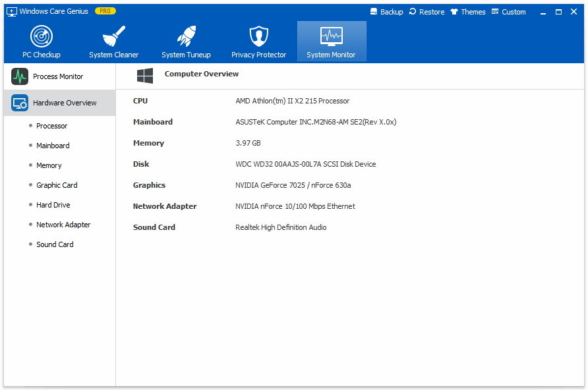This screenshot has width=588, height=390.
Task: Click the Backup drive icon
Action: coord(374,12)
